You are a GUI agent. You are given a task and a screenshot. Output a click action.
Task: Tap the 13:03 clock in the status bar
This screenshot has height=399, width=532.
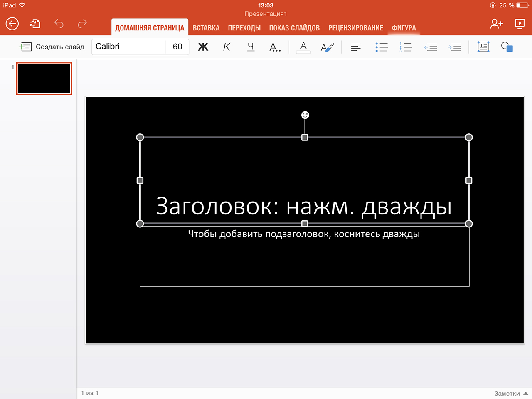point(266,5)
